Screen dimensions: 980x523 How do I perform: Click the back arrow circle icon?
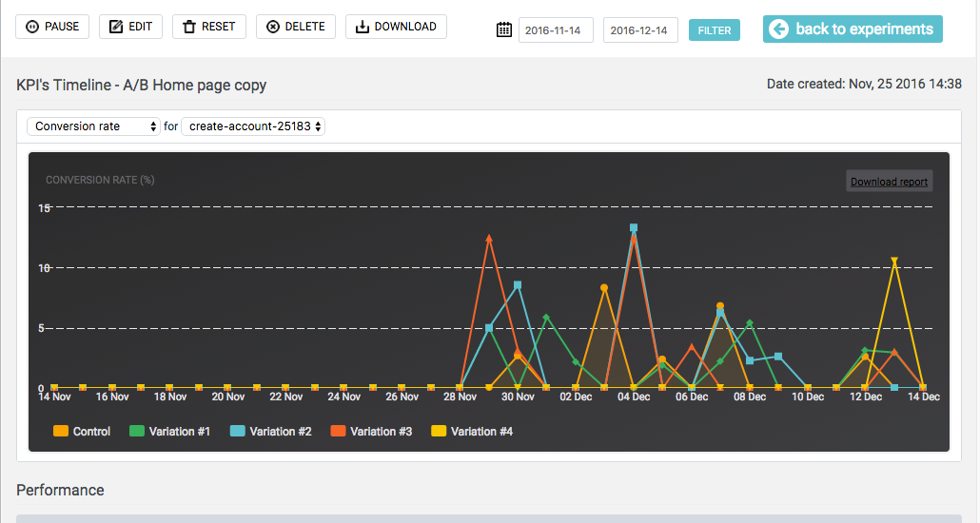click(778, 29)
